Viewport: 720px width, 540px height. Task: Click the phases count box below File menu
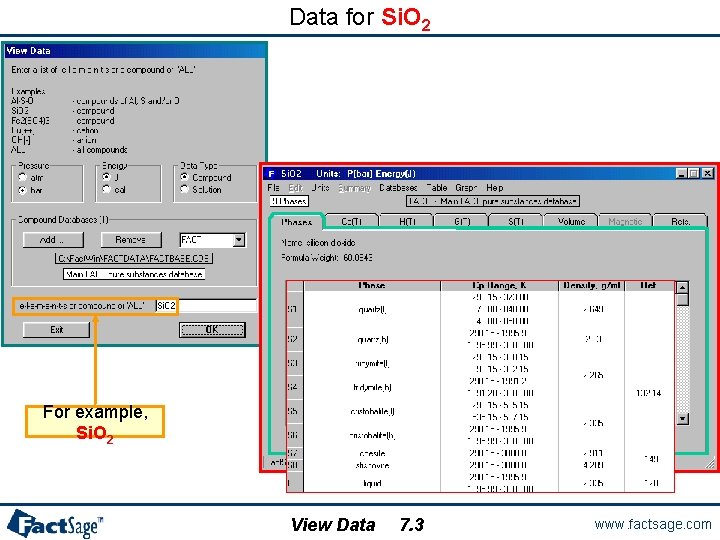click(289, 201)
